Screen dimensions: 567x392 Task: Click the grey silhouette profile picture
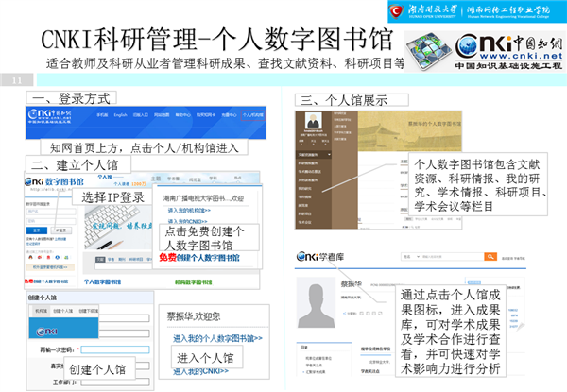coord(316,303)
